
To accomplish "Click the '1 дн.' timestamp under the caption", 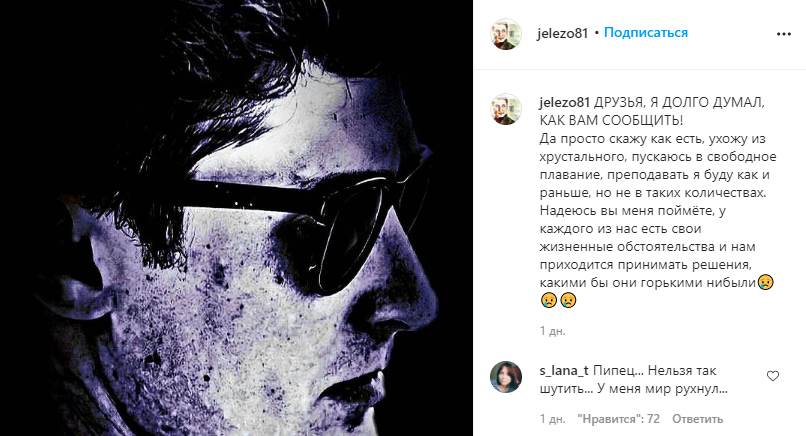I will 553,331.
